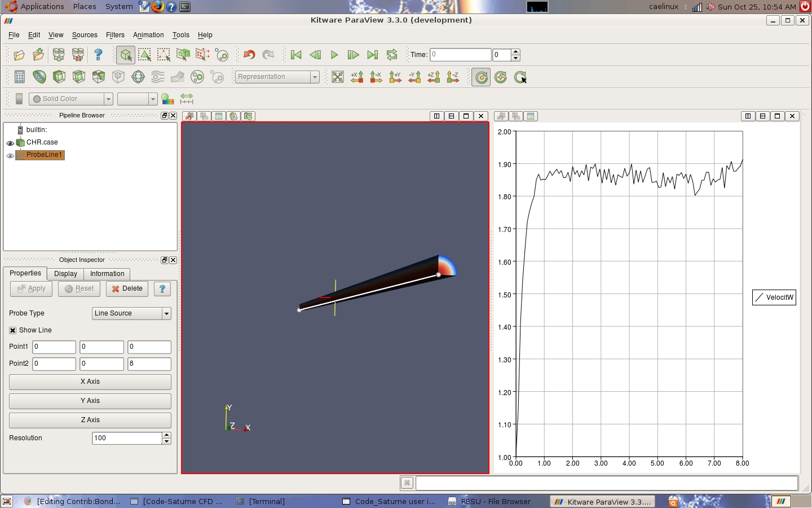Open the Animation menu
The height and width of the screenshot is (508, 812).
pyautogui.click(x=148, y=35)
